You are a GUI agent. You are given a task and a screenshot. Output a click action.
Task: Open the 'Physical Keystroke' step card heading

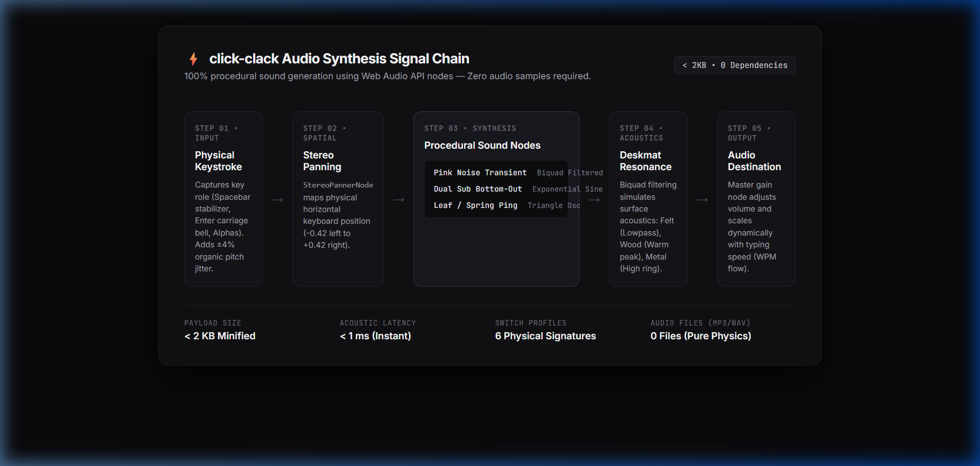coord(218,161)
